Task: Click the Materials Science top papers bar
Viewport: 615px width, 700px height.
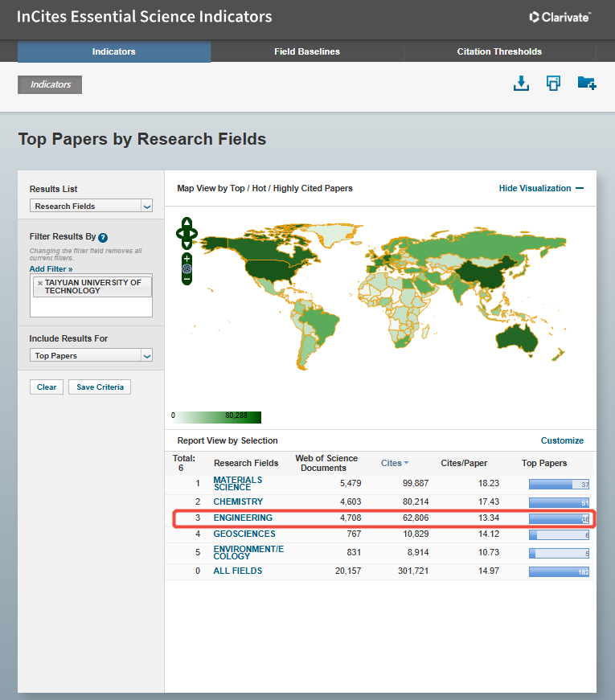Action: point(559,484)
